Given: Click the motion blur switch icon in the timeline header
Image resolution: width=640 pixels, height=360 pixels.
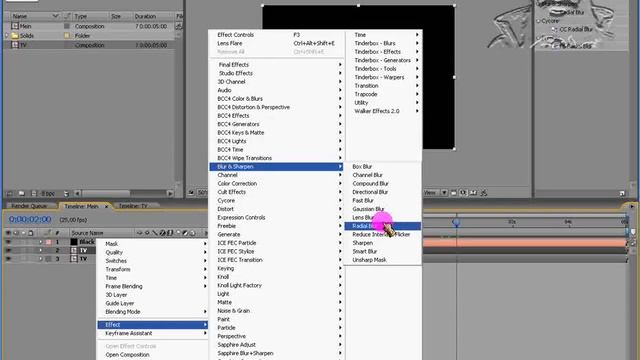Looking at the screenshot, I should click(178, 233).
